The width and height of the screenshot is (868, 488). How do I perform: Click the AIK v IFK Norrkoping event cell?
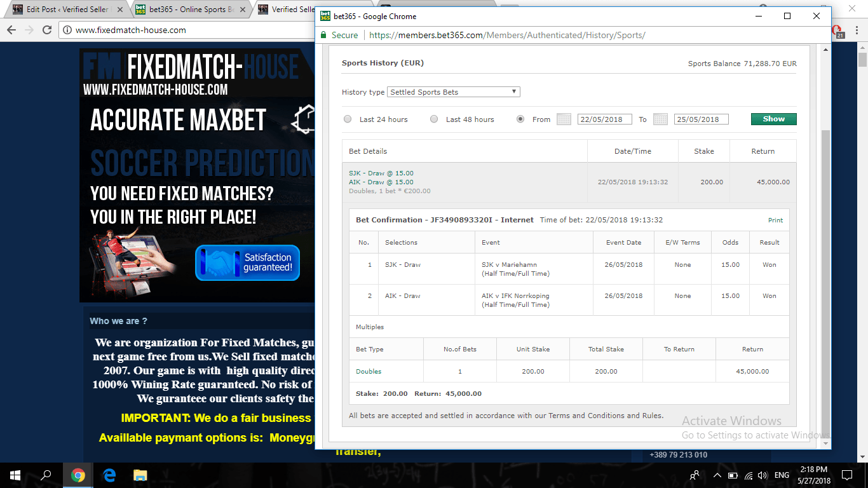pos(534,300)
